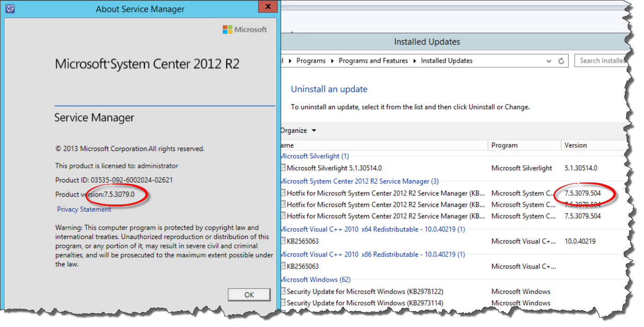Screen dimensions: 644x327
Task: Click the Programs and Features breadcrumb
Action: pos(373,60)
